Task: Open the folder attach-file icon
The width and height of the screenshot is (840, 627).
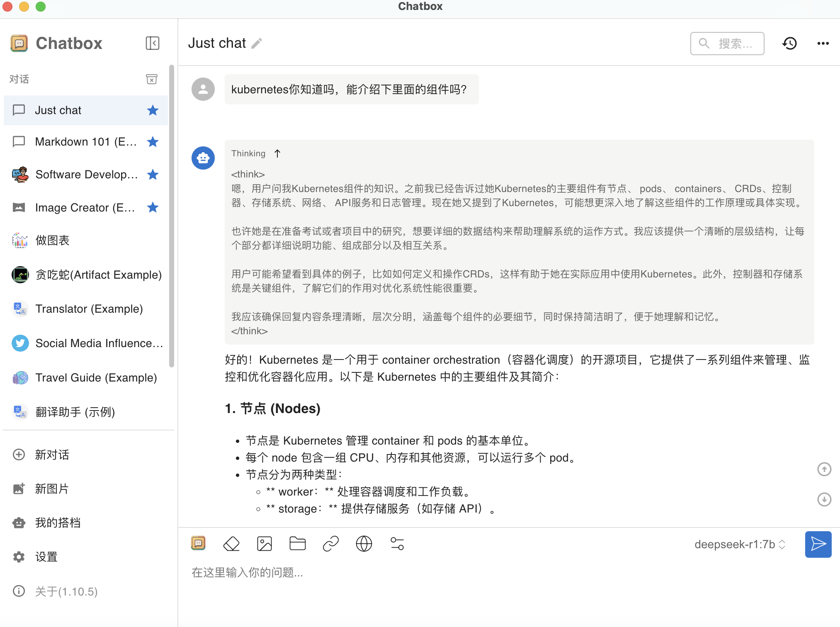Action: [x=297, y=544]
